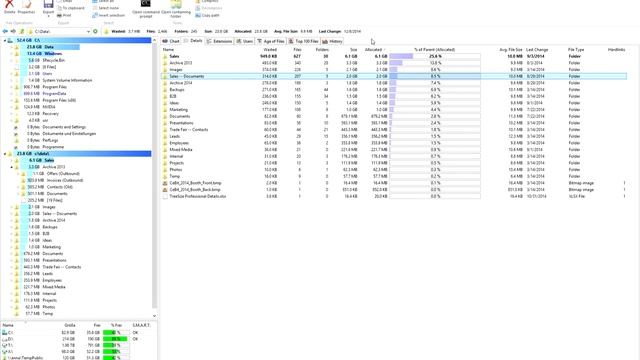
Task: Click free-space bar for drive C:\
Action: pyautogui.click(x=116, y=333)
